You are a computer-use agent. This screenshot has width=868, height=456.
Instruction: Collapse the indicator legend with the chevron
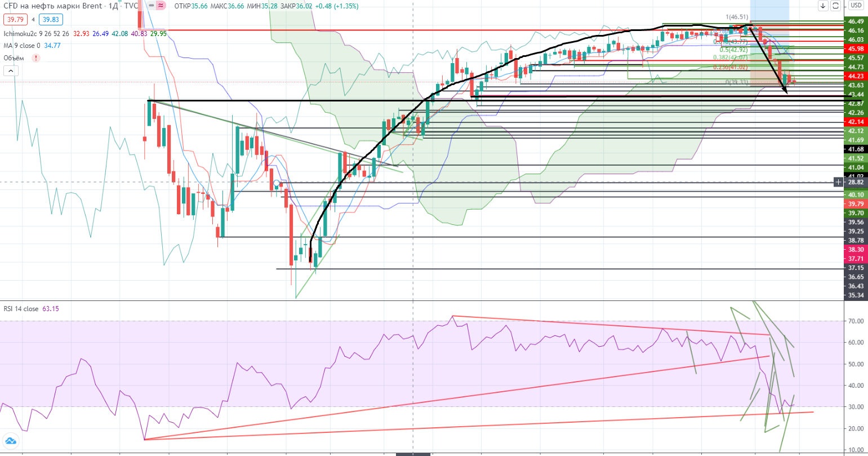coord(10,71)
